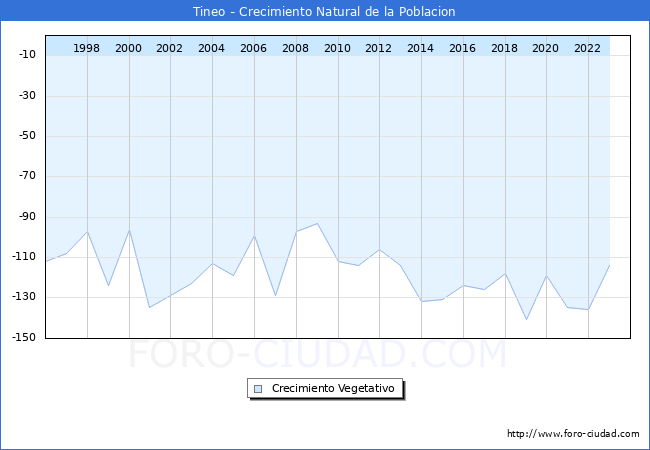Click the -10 y-axis value

(x=27, y=54)
